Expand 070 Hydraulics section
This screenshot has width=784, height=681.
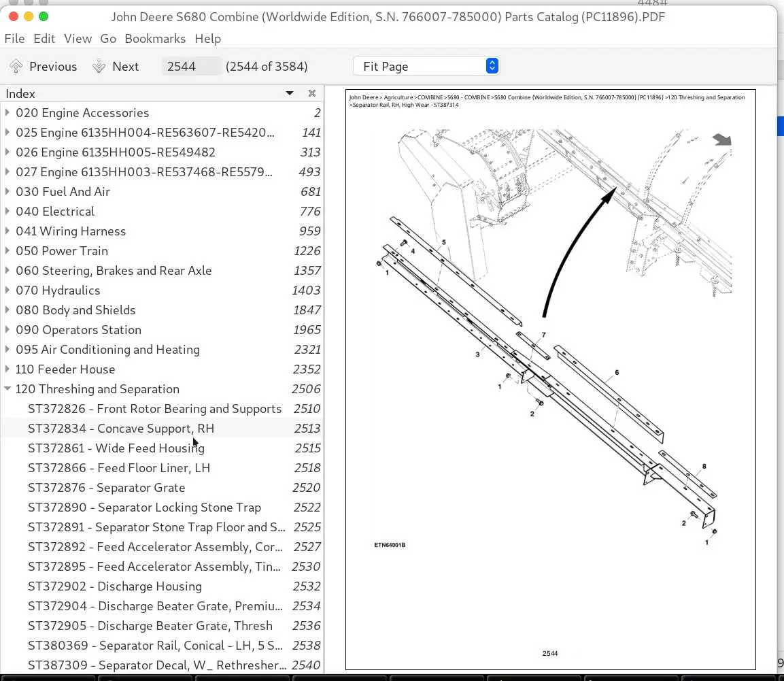click(x=7, y=290)
